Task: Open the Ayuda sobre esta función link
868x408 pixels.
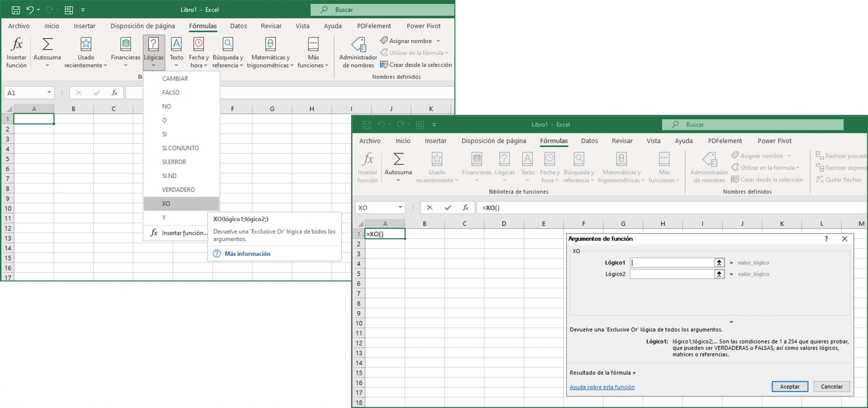Action: click(x=603, y=387)
